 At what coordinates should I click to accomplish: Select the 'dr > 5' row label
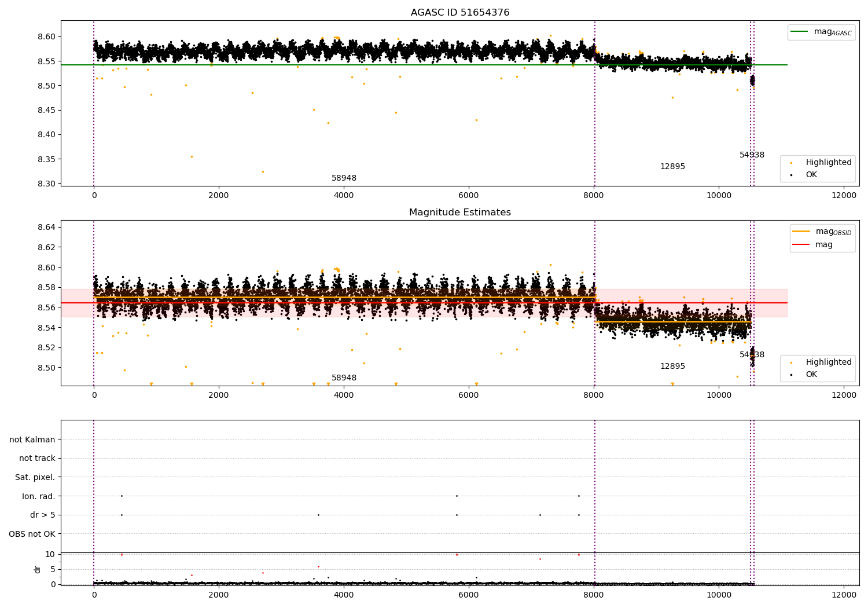(43, 515)
